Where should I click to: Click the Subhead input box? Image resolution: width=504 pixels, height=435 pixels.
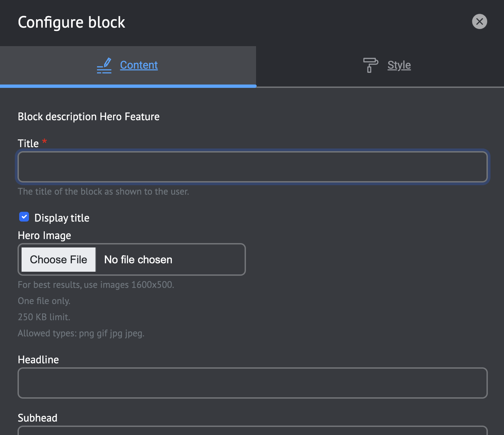pyautogui.click(x=252, y=433)
